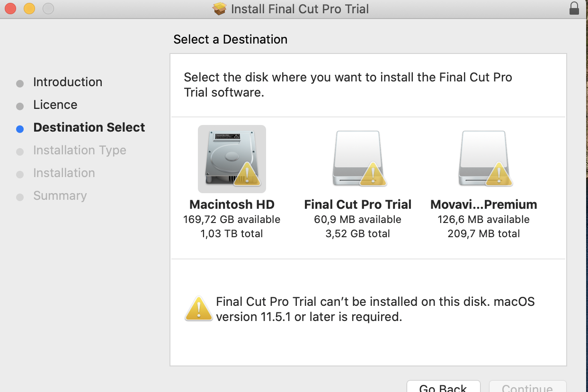Click the "Select a Destination" heading
588x392 pixels.
[230, 39]
